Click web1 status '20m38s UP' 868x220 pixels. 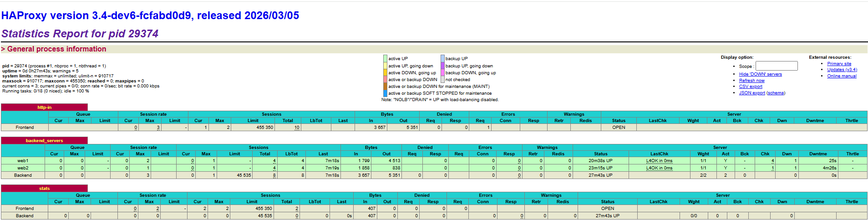tap(600, 161)
